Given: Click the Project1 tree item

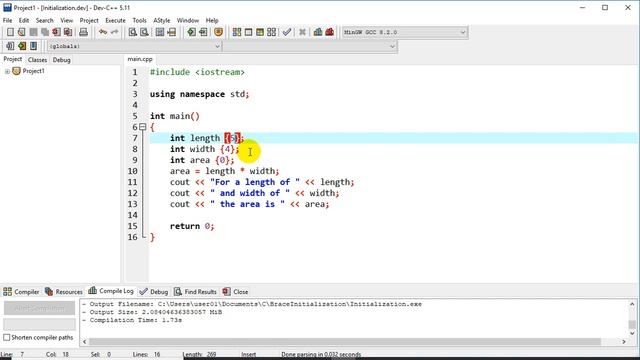Looking at the screenshot, I should click(x=33, y=71).
